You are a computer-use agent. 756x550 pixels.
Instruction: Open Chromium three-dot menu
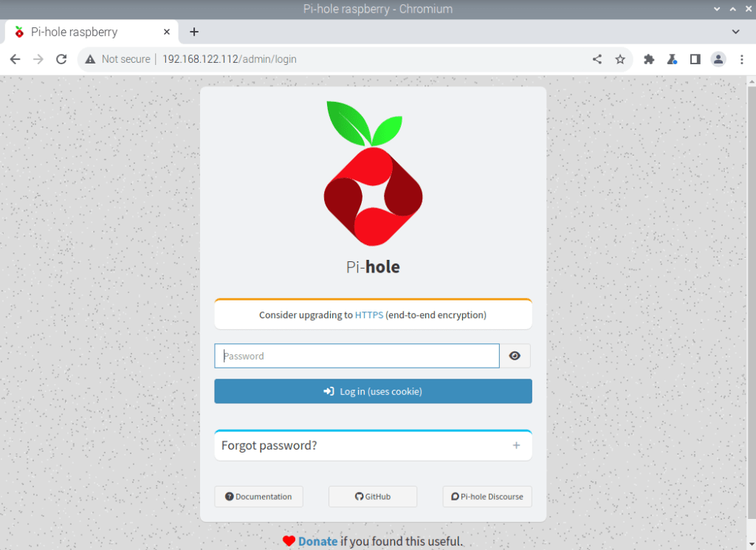741,59
